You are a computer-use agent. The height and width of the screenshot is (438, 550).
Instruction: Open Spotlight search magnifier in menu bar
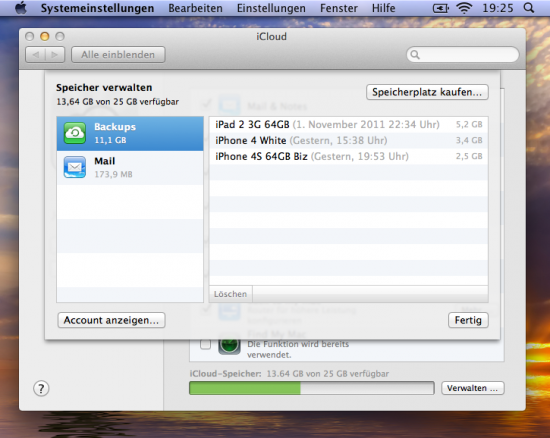(x=529, y=8)
